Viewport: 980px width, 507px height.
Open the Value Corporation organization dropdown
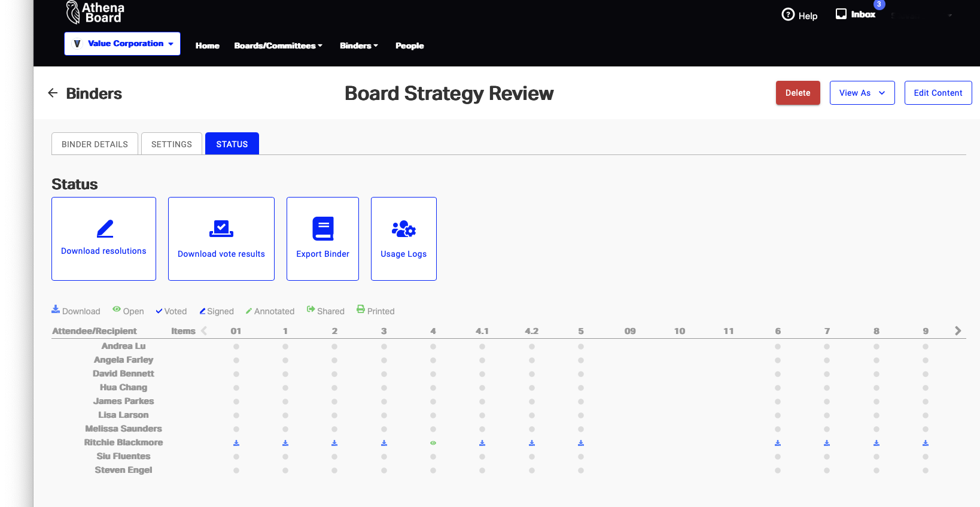click(x=123, y=44)
